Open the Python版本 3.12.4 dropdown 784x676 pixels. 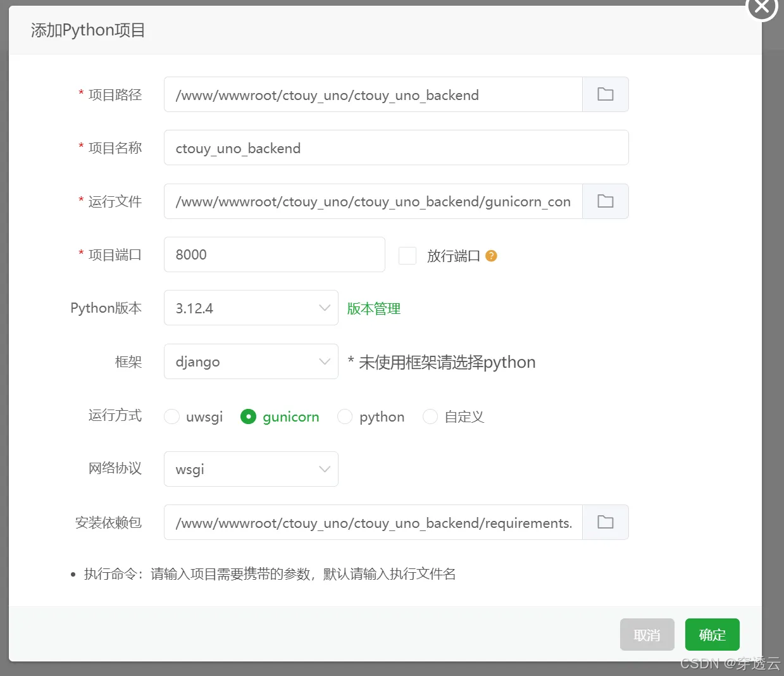point(251,308)
